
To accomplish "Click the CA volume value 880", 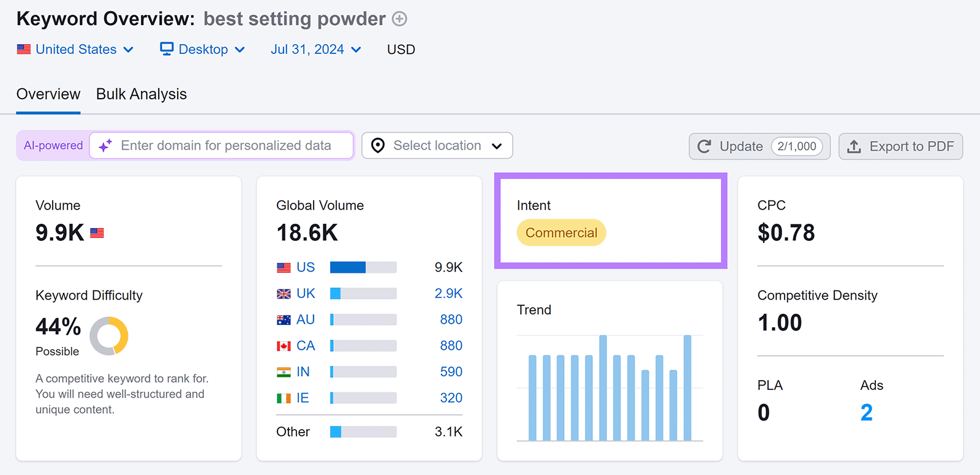I will click(x=451, y=346).
